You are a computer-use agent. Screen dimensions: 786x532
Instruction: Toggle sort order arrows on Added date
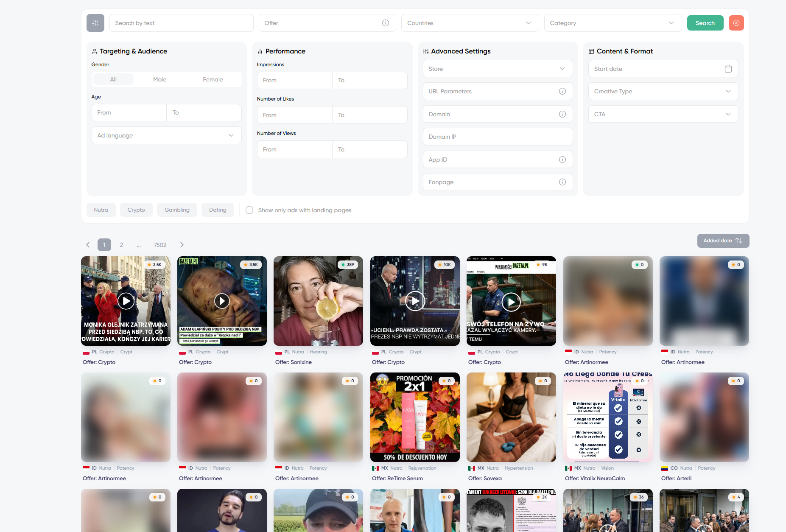click(739, 241)
